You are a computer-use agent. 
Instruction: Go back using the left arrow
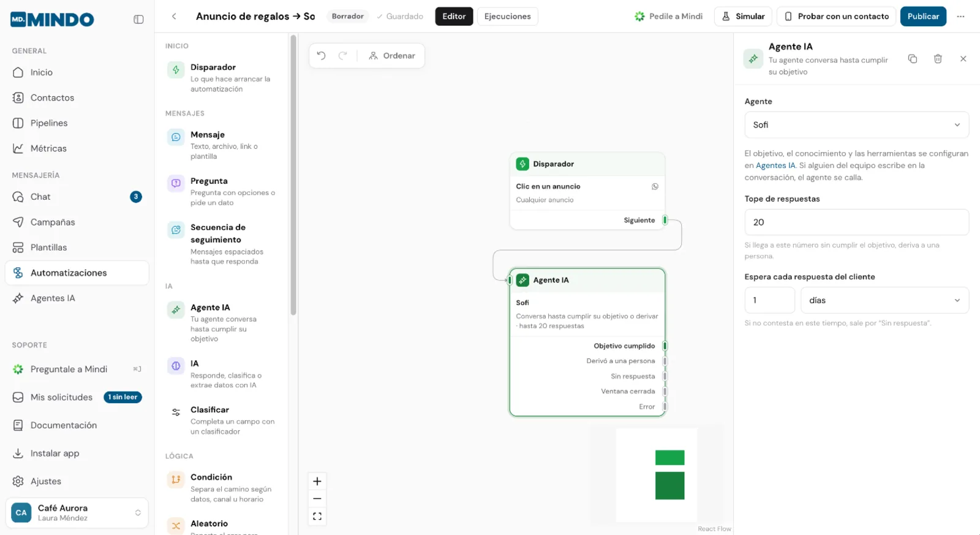coord(174,17)
